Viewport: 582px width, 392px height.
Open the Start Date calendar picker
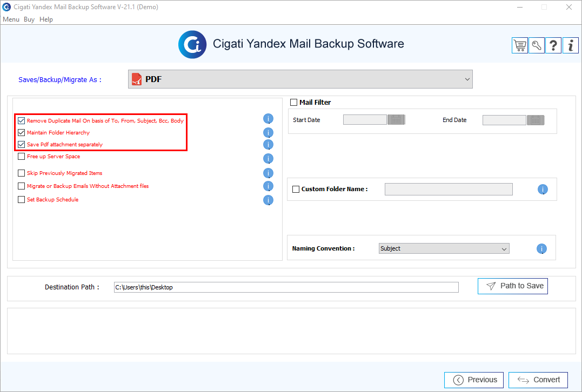[x=396, y=120]
